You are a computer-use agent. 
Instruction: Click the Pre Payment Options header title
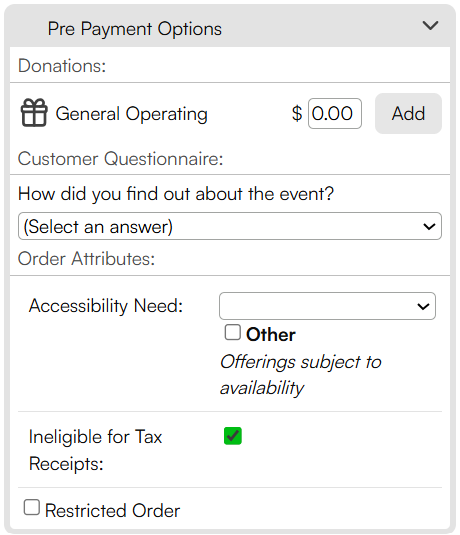135,29
